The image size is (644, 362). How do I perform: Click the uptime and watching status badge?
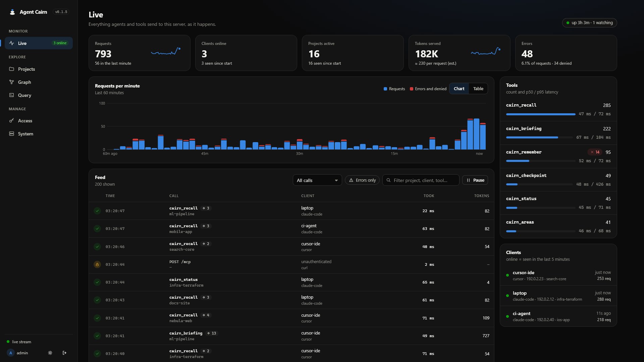[x=589, y=23]
